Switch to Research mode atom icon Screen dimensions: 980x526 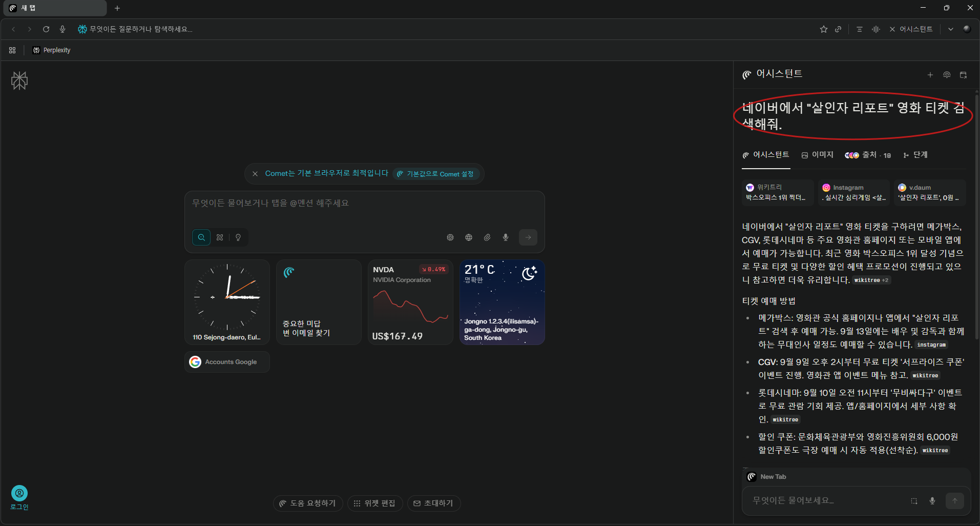pyautogui.click(x=220, y=237)
